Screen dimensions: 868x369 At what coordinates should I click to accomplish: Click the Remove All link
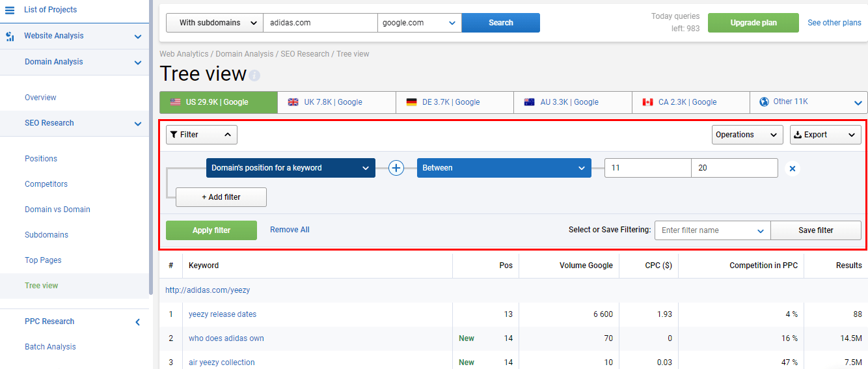pyautogui.click(x=290, y=230)
